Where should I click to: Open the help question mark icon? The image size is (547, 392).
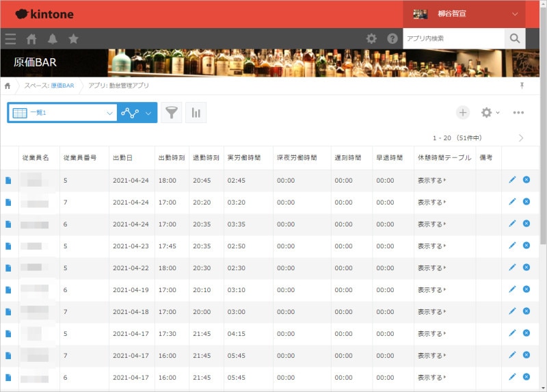[392, 38]
